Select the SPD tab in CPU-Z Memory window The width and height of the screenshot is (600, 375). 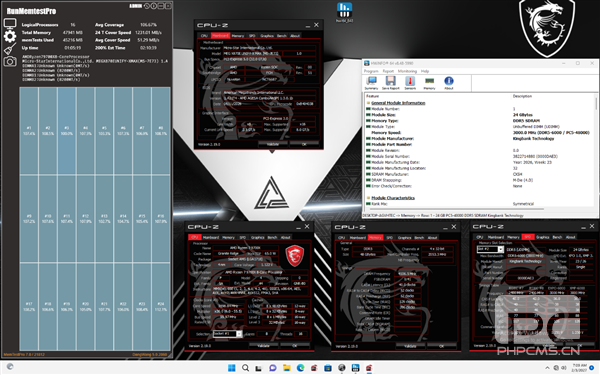[390, 238]
